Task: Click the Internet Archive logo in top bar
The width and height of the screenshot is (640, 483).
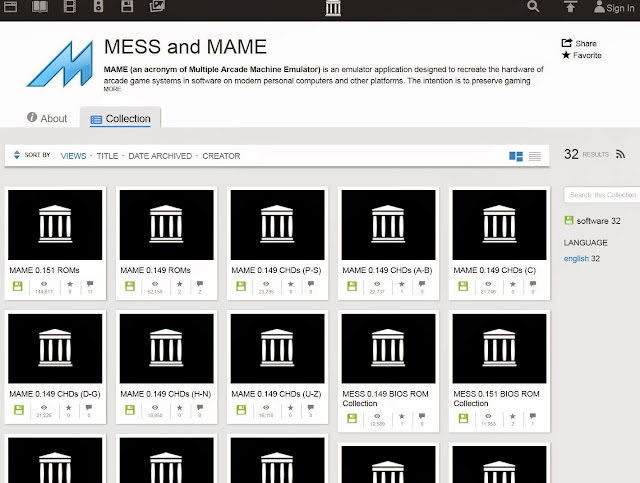Action: tap(333, 8)
